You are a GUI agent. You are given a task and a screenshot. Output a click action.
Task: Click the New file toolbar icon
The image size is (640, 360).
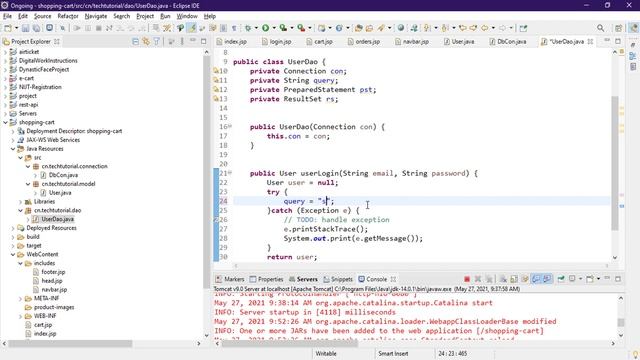(7, 28)
